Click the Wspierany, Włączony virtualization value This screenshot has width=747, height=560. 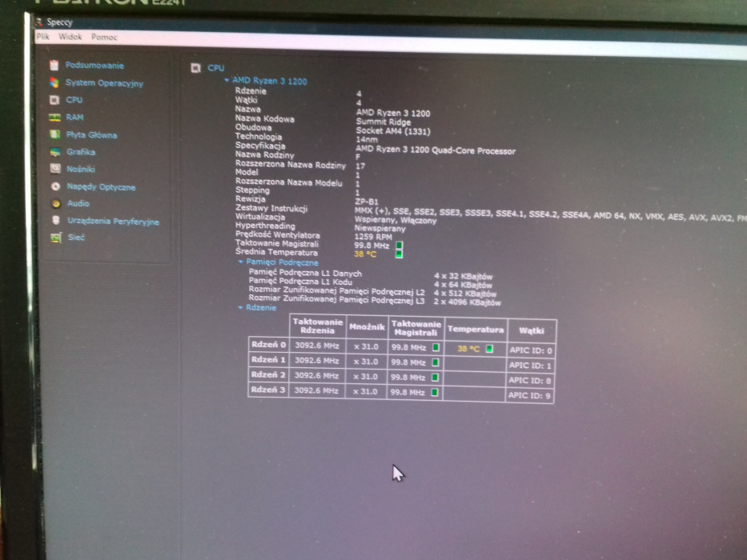coord(396,220)
